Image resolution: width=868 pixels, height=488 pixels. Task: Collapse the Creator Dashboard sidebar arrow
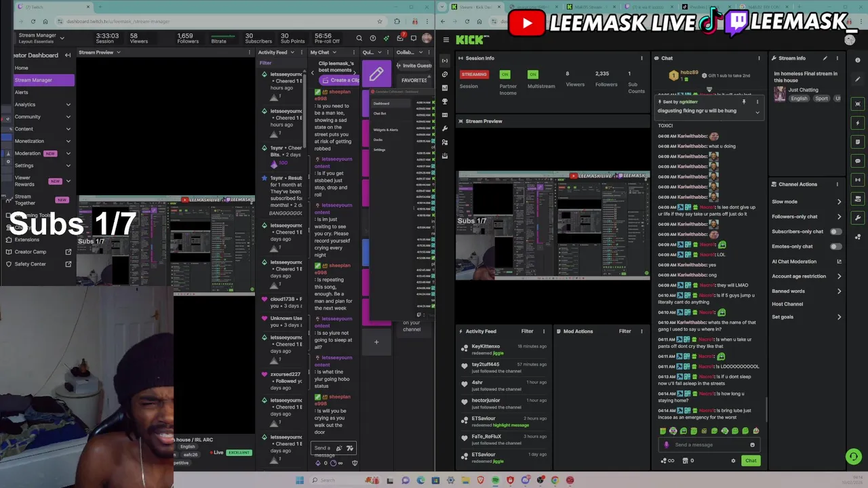68,56
